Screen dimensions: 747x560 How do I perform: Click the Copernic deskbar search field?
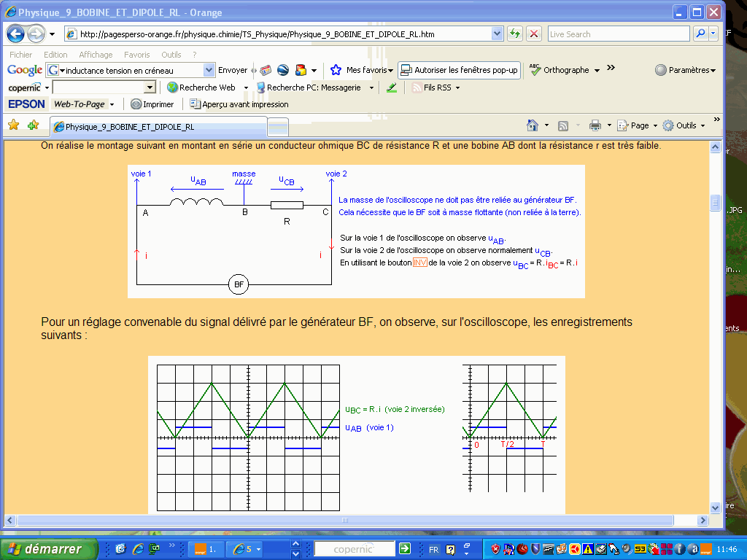pyautogui.click(x=354, y=549)
